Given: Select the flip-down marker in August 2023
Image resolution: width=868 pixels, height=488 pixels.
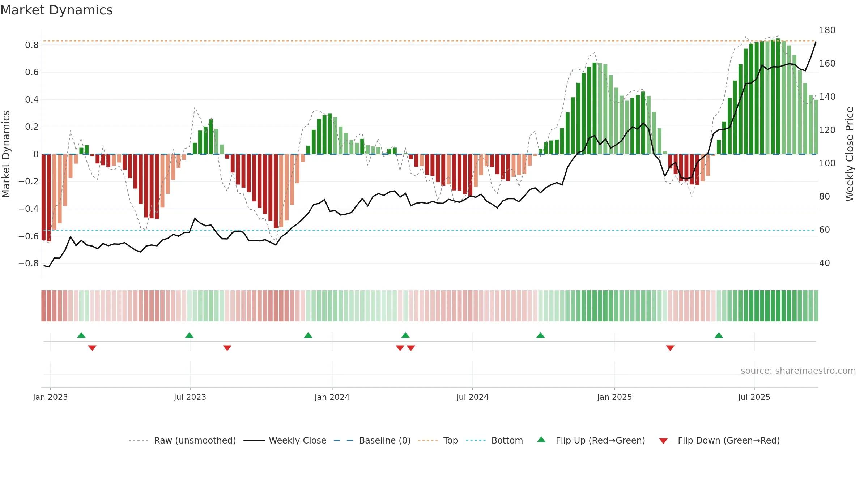Looking at the screenshot, I should coord(227,348).
